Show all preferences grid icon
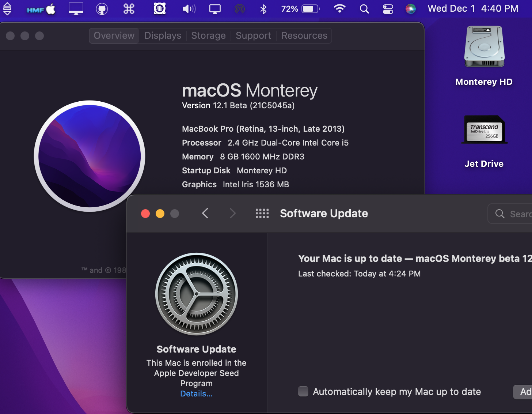This screenshot has height=414, width=532. [x=262, y=213]
